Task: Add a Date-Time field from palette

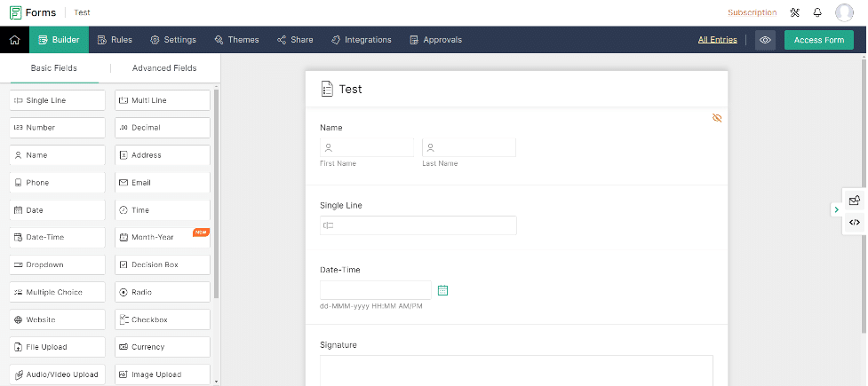Action: pyautogui.click(x=57, y=237)
